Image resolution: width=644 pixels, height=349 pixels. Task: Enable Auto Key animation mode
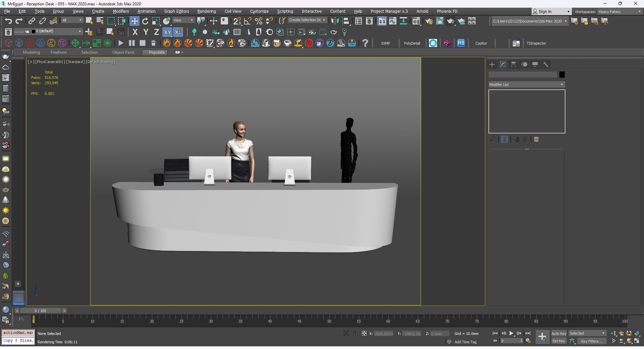click(x=558, y=333)
